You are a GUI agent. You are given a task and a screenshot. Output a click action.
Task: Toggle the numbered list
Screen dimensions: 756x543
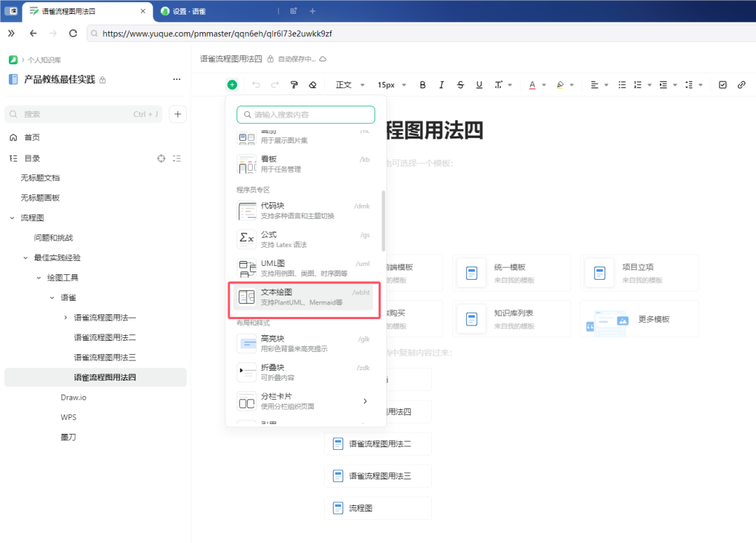point(638,85)
